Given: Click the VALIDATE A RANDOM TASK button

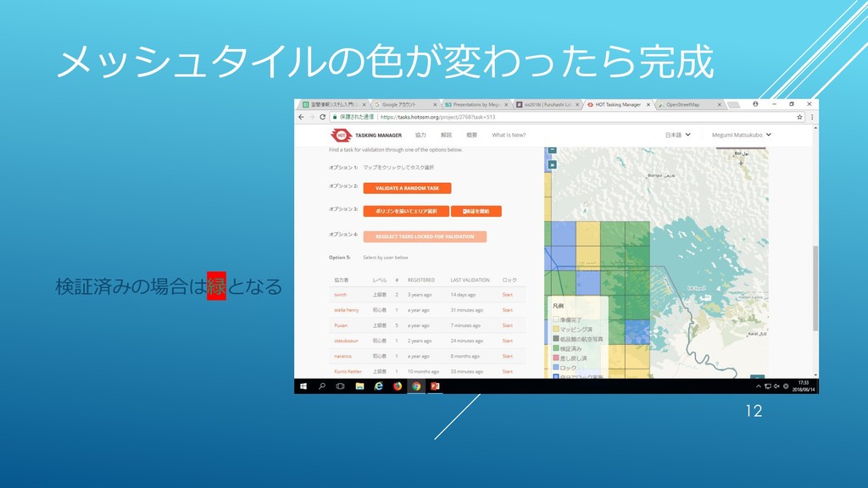Looking at the screenshot, I should [407, 188].
